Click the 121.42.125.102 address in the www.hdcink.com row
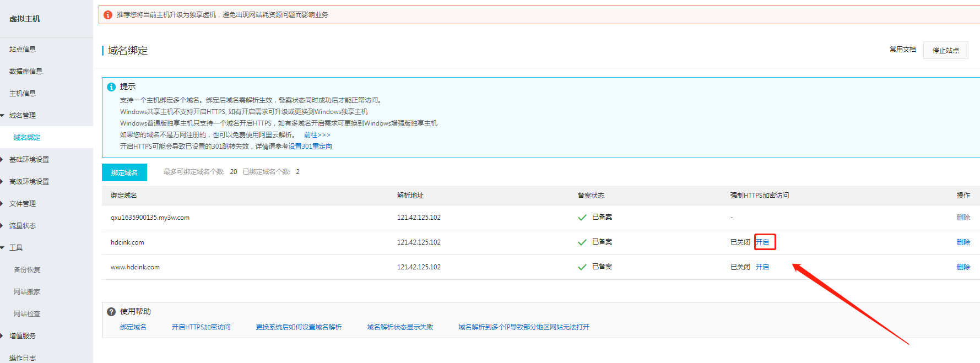980x363 pixels. coord(419,267)
